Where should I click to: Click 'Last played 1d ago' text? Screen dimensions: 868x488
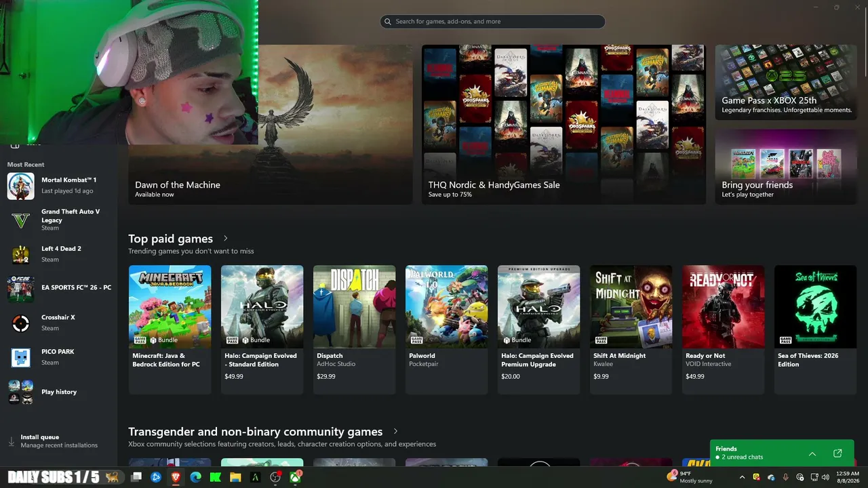(x=67, y=191)
